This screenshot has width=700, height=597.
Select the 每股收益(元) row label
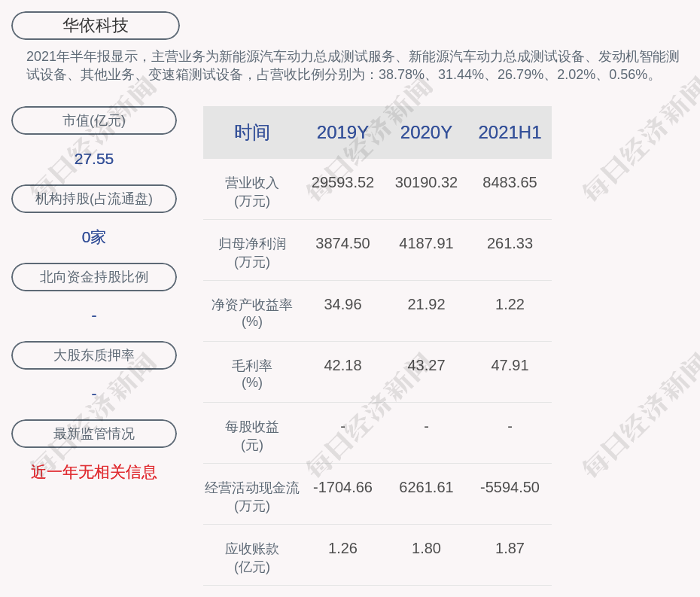[x=252, y=436]
